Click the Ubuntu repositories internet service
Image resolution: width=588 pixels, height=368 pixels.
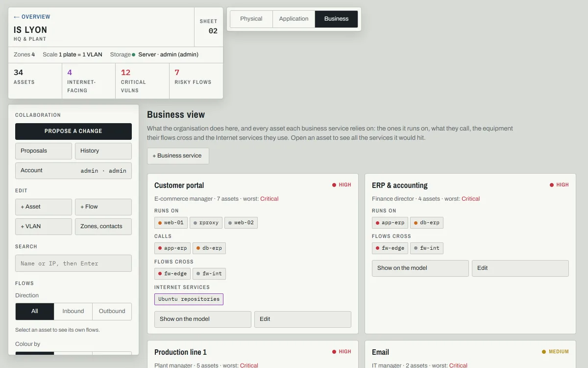(189, 299)
